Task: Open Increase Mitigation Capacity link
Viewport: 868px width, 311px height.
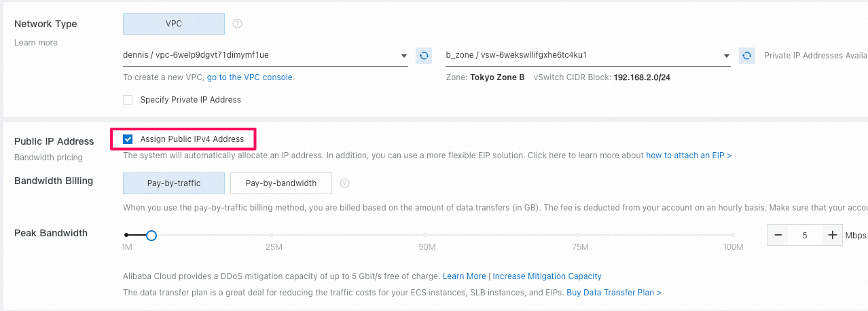Action: (x=547, y=276)
